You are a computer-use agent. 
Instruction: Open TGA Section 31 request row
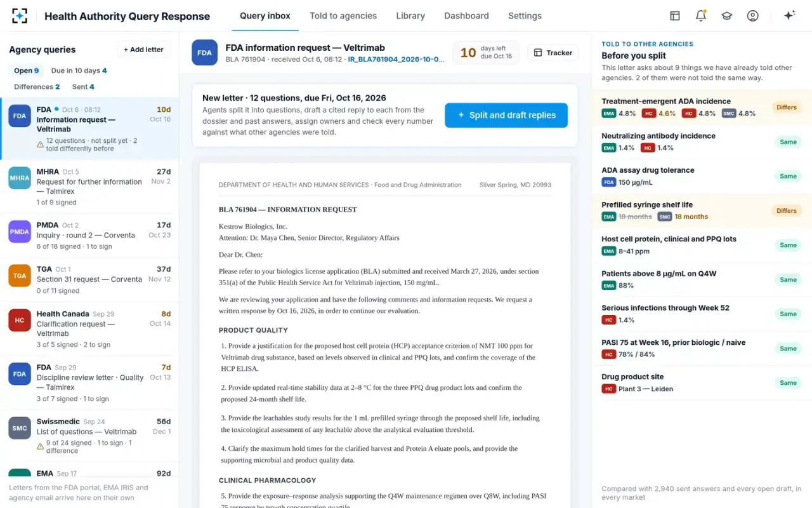coord(89,280)
